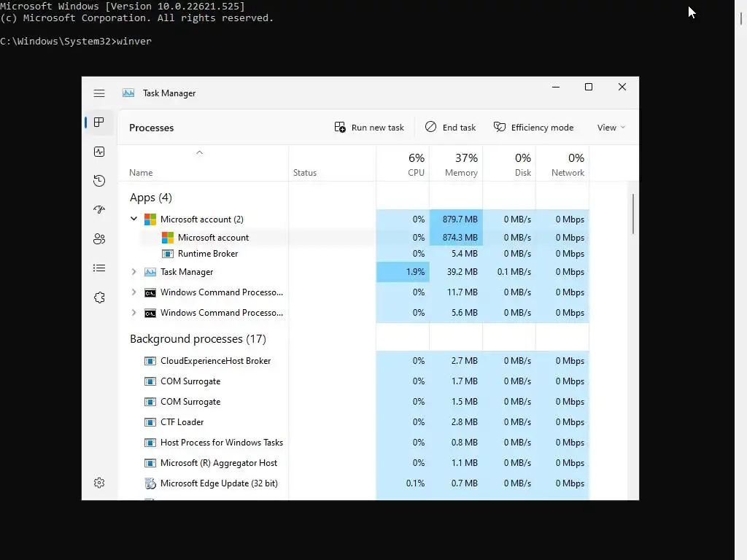
Task: Click the Host Process for Windows Tasks icon
Action: pyautogui.click(x=150, y=443)
